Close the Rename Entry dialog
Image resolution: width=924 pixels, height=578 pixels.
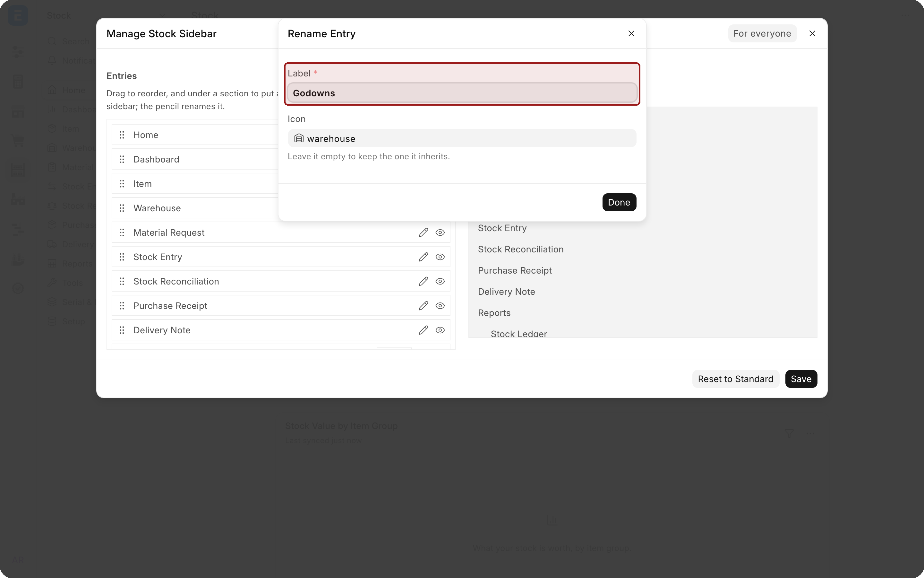631,34
